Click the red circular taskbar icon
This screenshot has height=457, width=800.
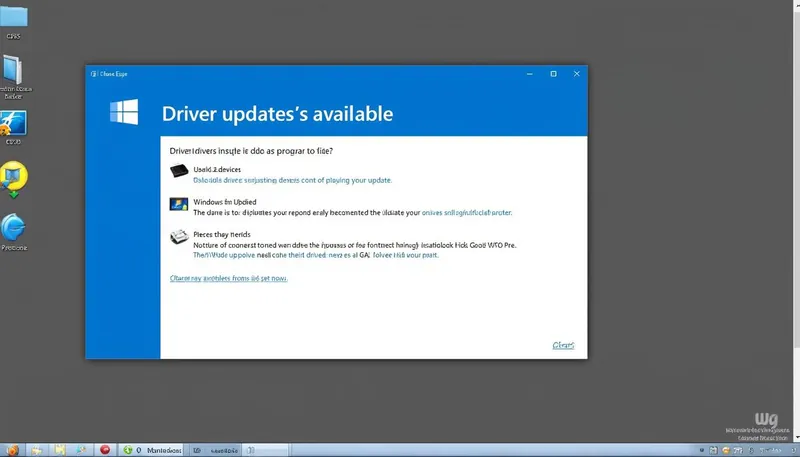click(105, 450)
